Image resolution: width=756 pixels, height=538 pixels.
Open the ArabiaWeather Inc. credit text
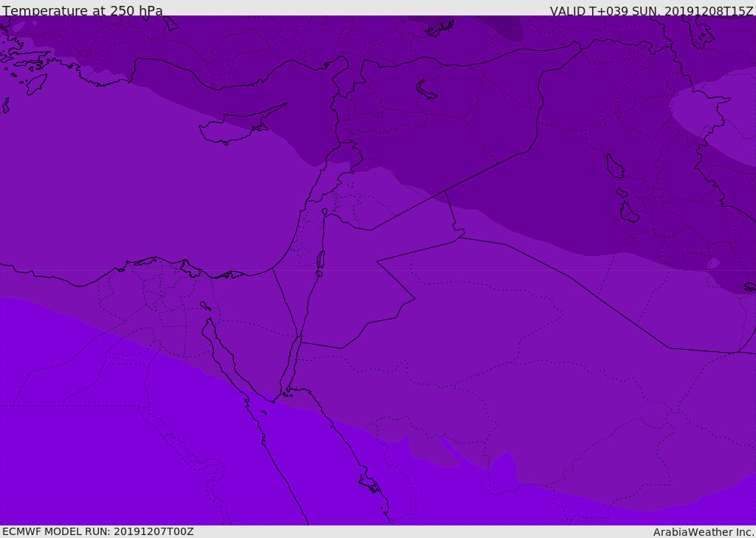pos(704,532)
